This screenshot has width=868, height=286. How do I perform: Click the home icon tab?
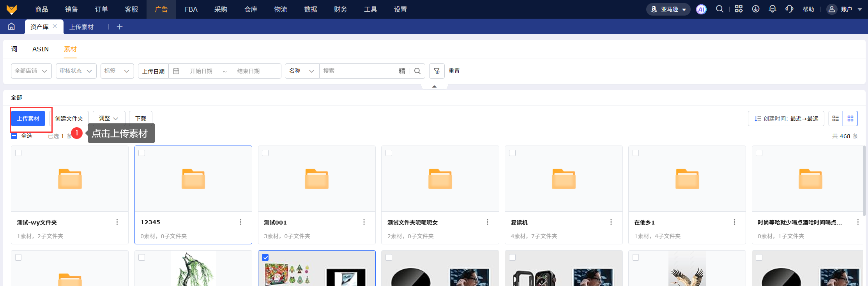point(12,26)
